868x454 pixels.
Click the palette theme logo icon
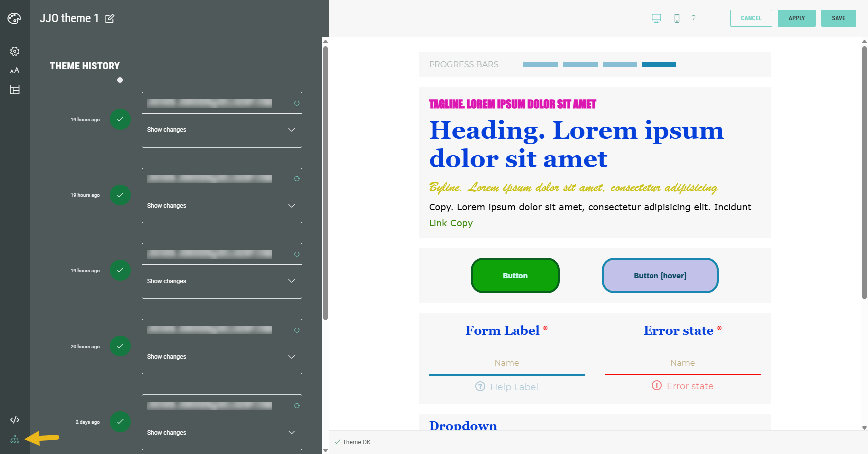(x=14, y=19)
